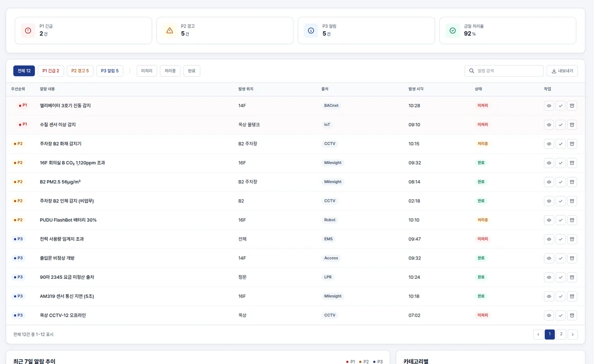The height and width of the screenshot is (364, 594).
Task: Click the EMS source tag
Action: point(328,239)
